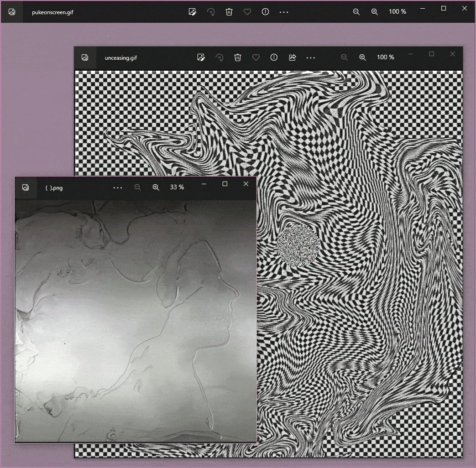Favorite pukeonscreen.gif with heart icon
This screenshot has height=468, width=476.
click(247, 12)
